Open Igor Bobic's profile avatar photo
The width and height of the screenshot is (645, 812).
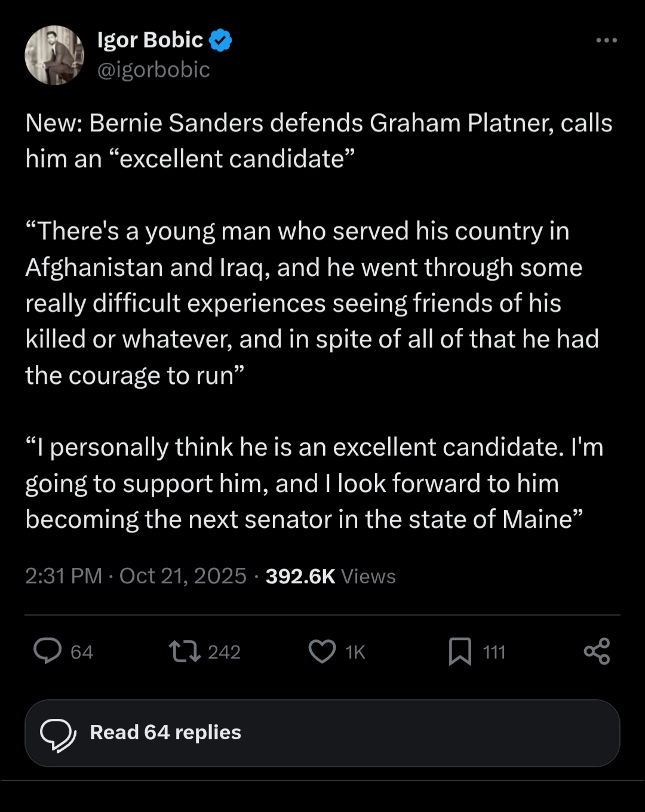pyautogui.click(x=54, y=55)
